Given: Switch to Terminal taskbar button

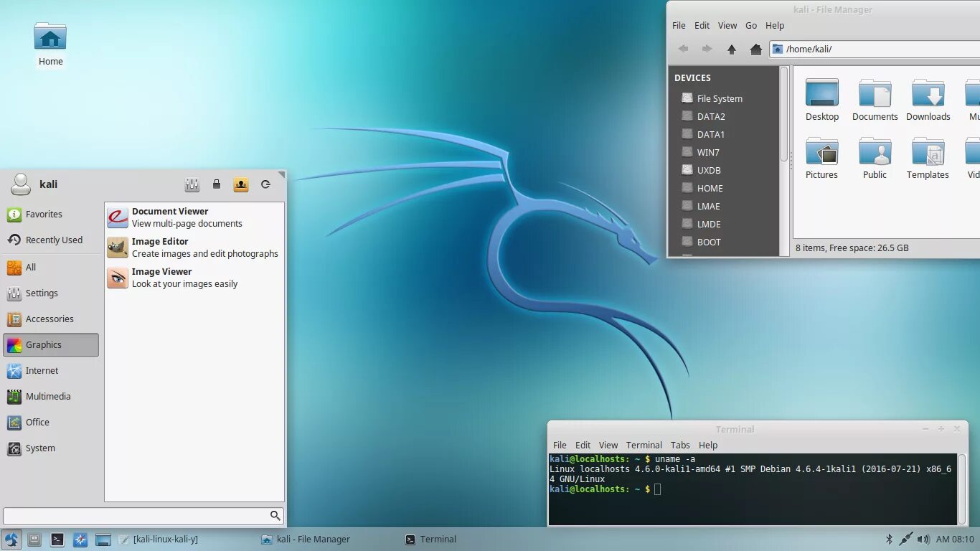Looking at the screenshot, I should click(431, 540).
